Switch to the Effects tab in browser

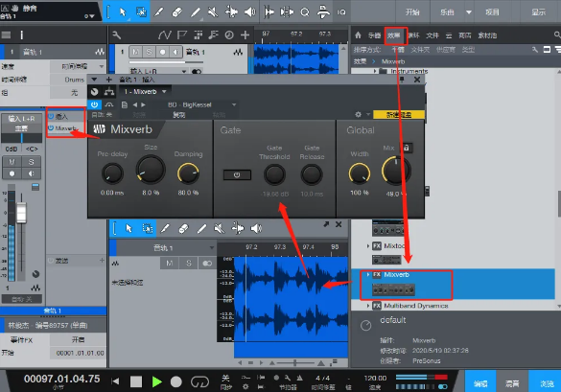click(393, 35)
